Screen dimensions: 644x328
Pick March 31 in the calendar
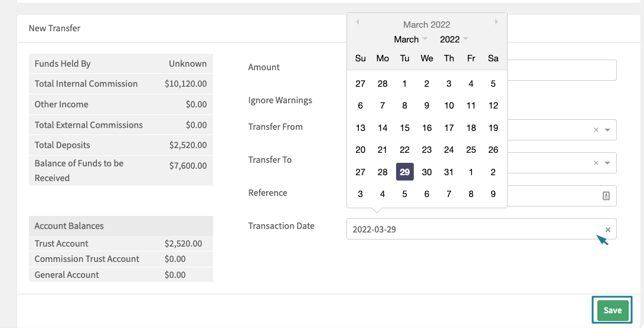449,172
